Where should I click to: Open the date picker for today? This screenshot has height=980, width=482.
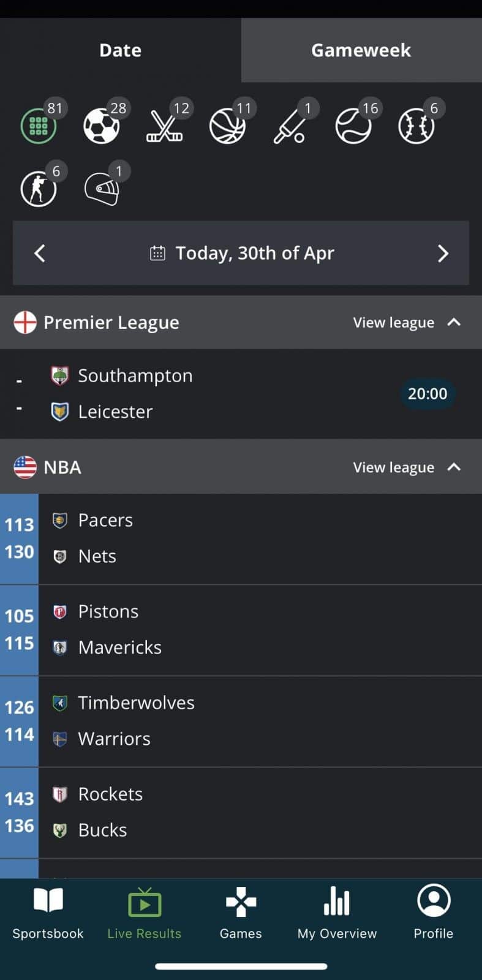tap(243, 253)
